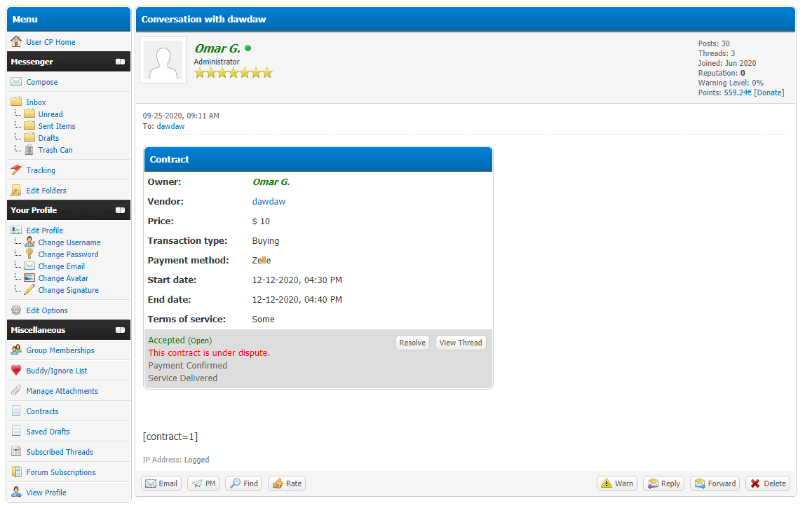Collapse the Miscellaneous menu section
This screenshot has width=812, height=508.
(x=120, y=330)
